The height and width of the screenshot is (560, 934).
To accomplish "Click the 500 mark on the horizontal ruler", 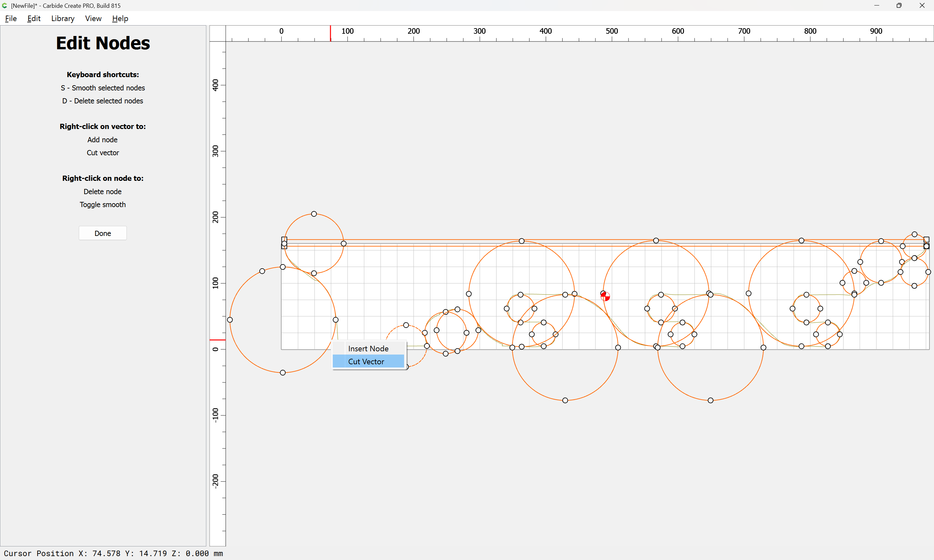I will click(612, 31).
